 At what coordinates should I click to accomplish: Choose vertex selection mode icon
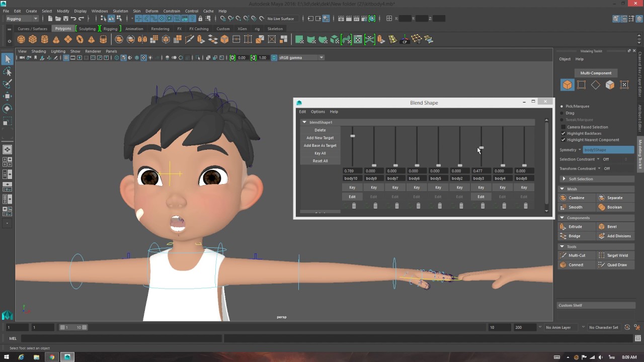581,85
